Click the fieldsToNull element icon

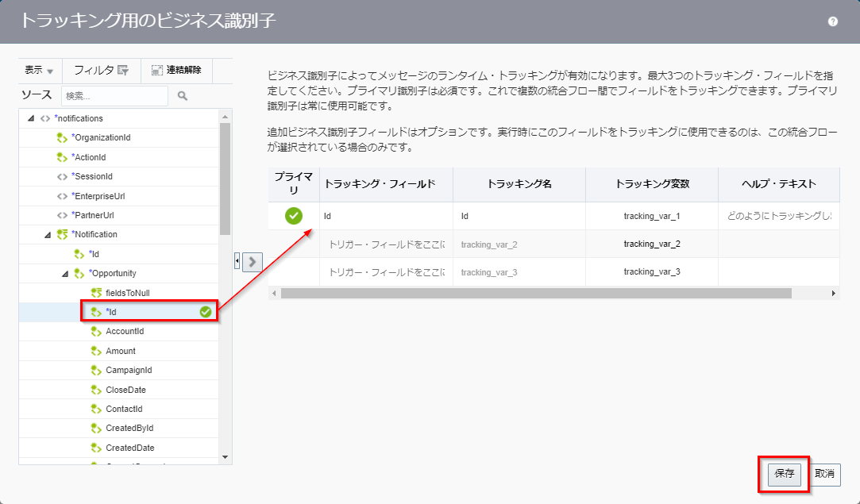tap(97, 293)
